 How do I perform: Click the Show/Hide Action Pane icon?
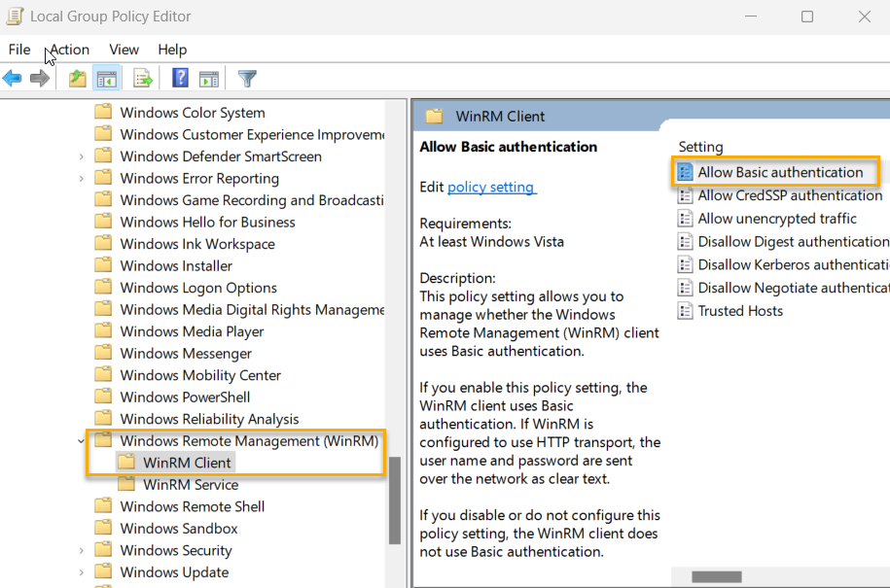209,78
